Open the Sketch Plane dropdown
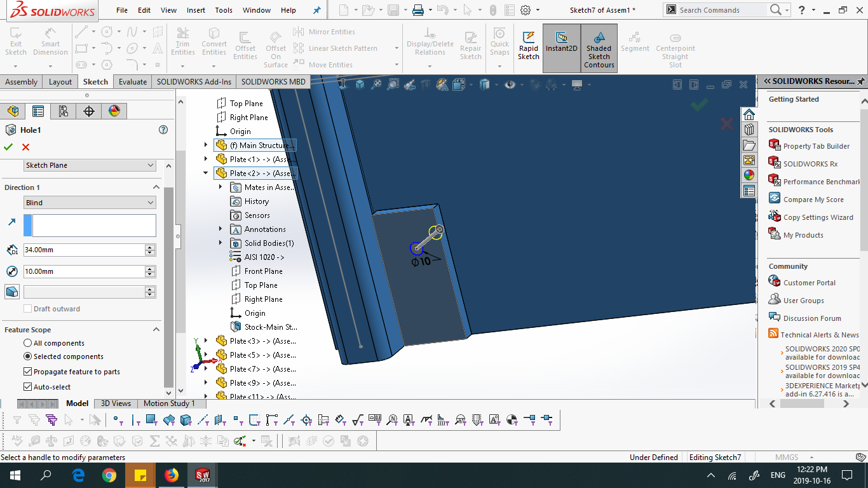The width and height of the screenshot is (868, 488). pyautogui.click(x=90, y=165)
